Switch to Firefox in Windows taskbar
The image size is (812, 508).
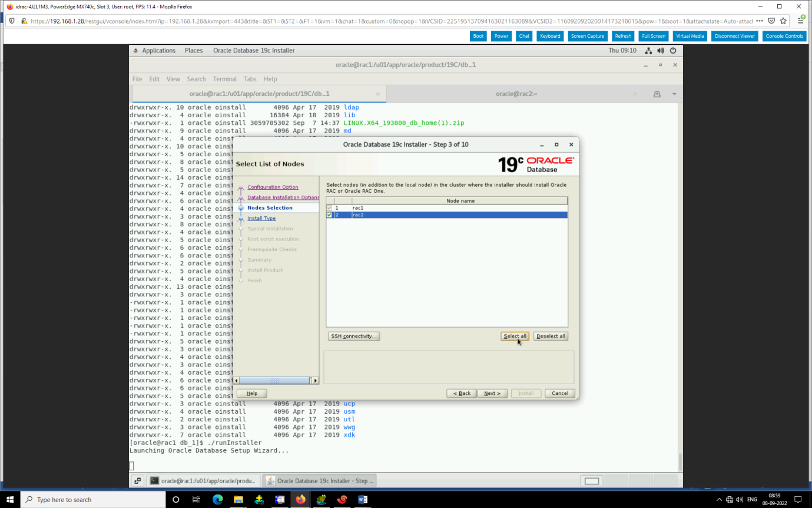[x=300, y=499]
